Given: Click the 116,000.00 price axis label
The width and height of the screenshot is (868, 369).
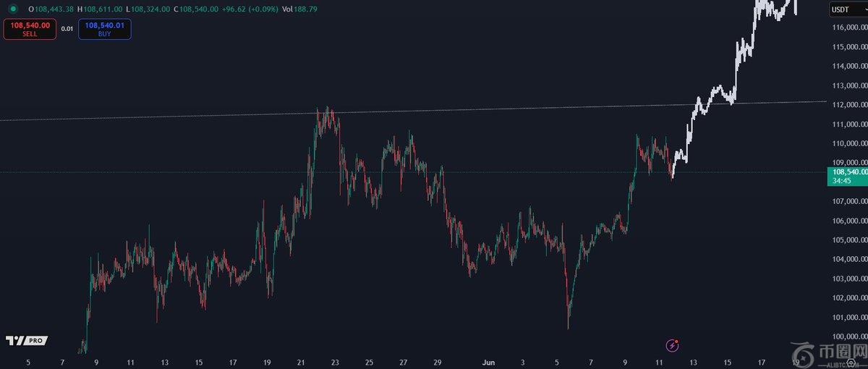Looking at the screenshot, I should click(849, 27).
